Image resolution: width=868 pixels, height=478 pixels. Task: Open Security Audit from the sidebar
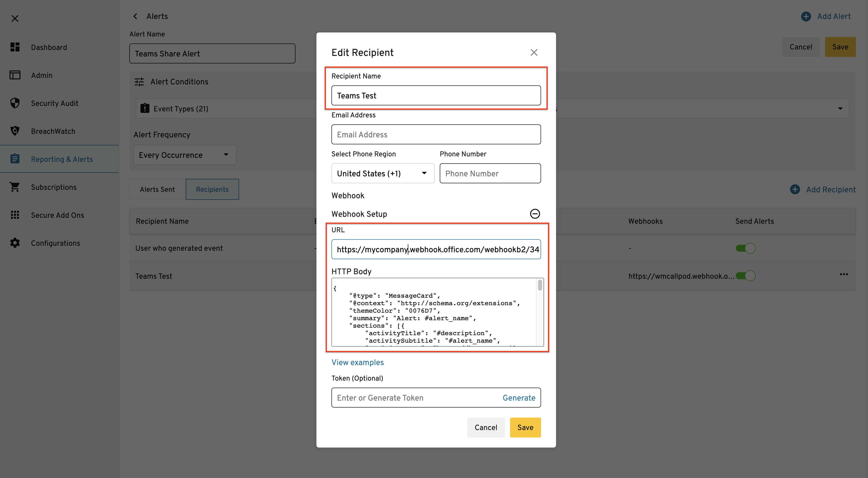(x=55, y=103)
